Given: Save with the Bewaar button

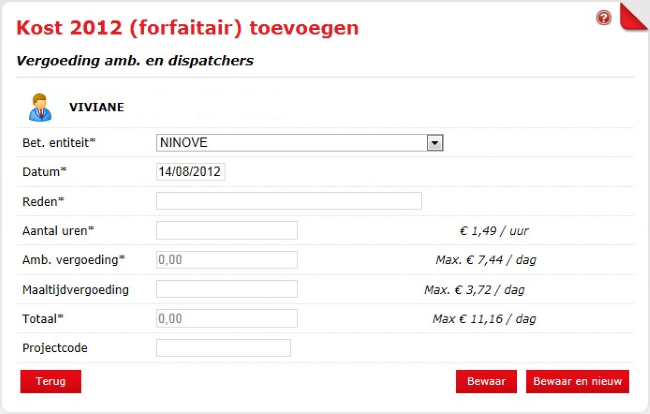Looking at the screenshot, I should pyautogui.click(x=486, y=381).
